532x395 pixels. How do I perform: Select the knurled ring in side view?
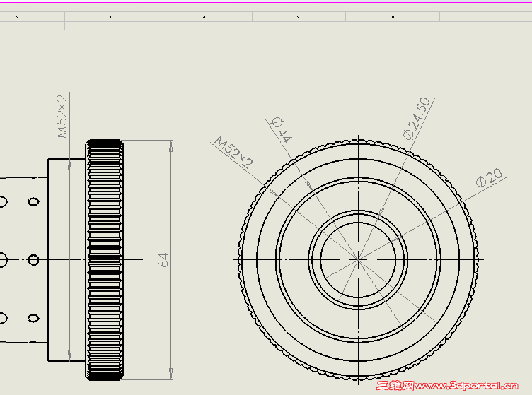(105, 260)
